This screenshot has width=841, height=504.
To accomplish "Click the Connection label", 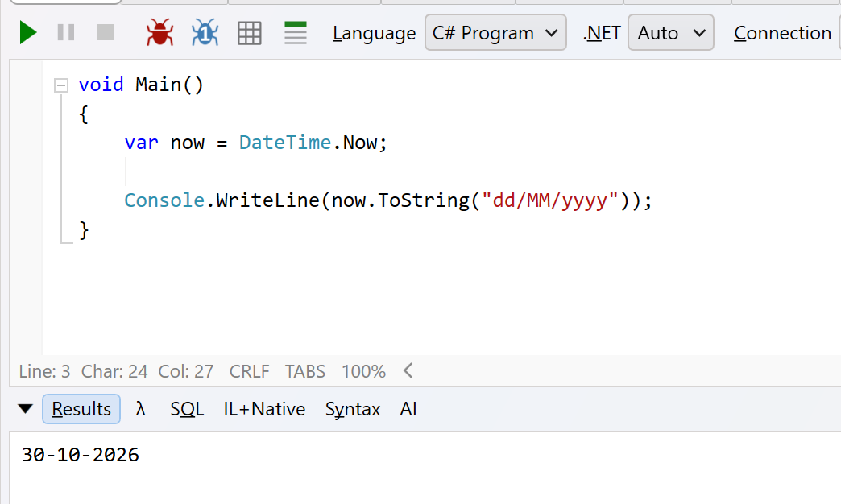I will click(x=782, y=33).
